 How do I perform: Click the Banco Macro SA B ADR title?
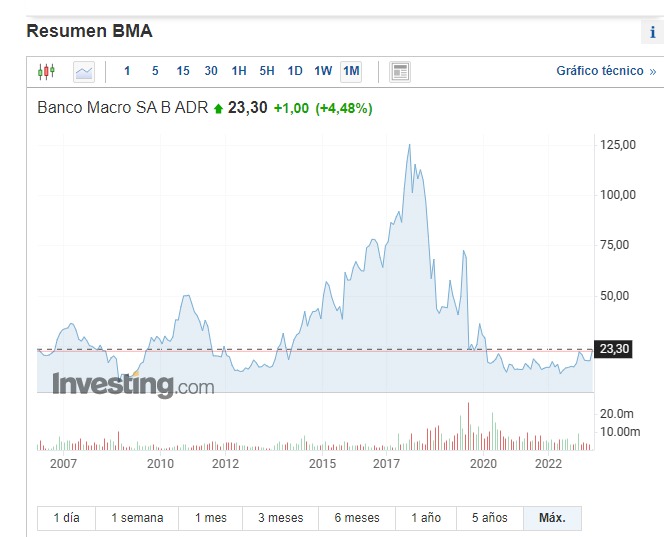pos(123,108)
